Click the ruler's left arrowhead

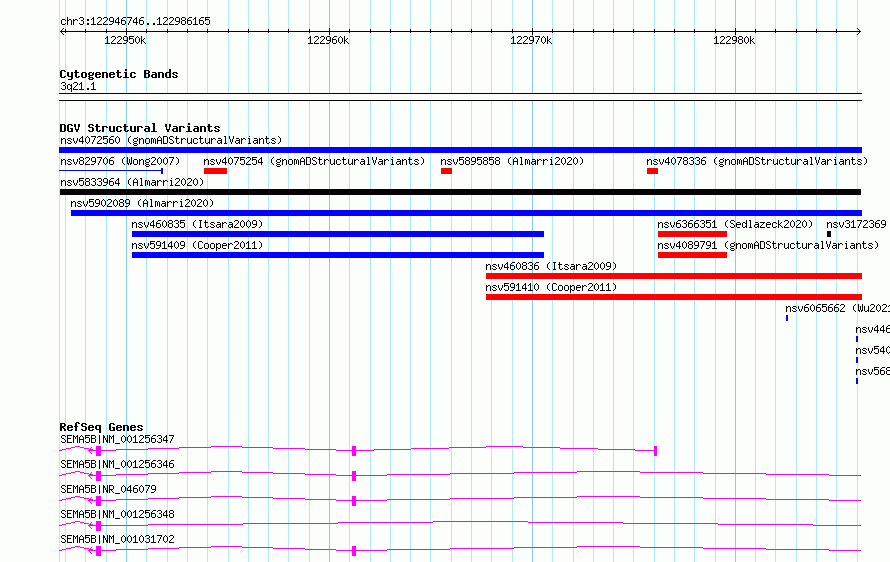(62, 32)
